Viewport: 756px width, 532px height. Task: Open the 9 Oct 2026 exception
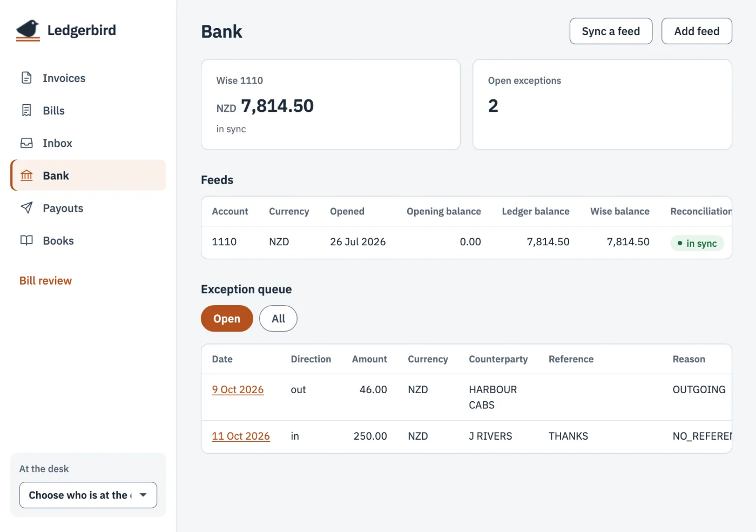pyautogui.click(x=238, y=389)
